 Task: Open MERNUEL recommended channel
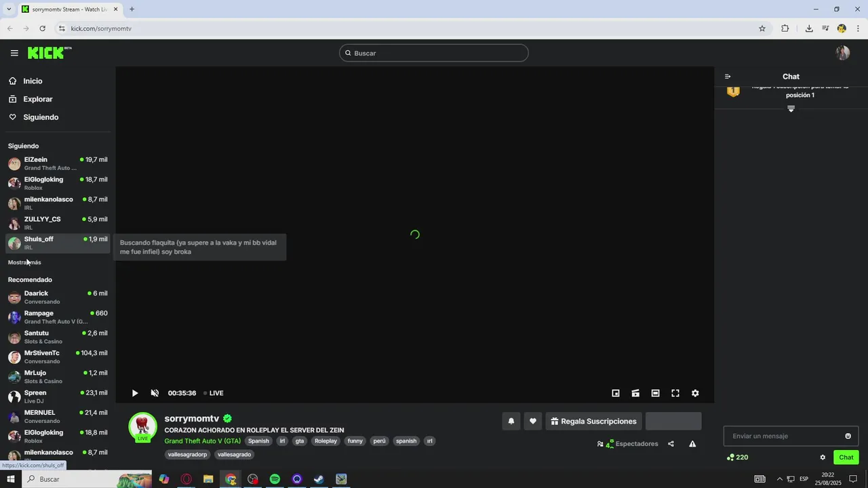(58, 416)
